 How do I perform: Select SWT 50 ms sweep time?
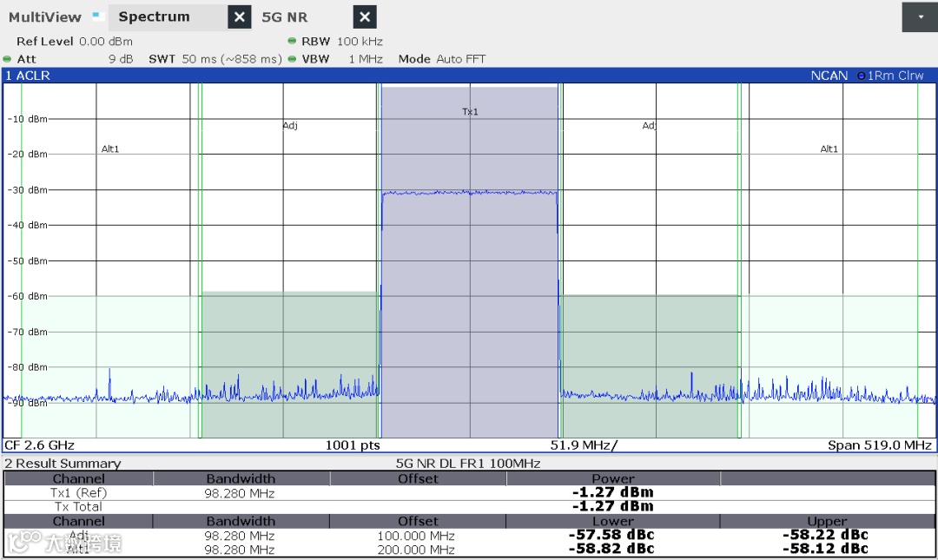point(215,59)
